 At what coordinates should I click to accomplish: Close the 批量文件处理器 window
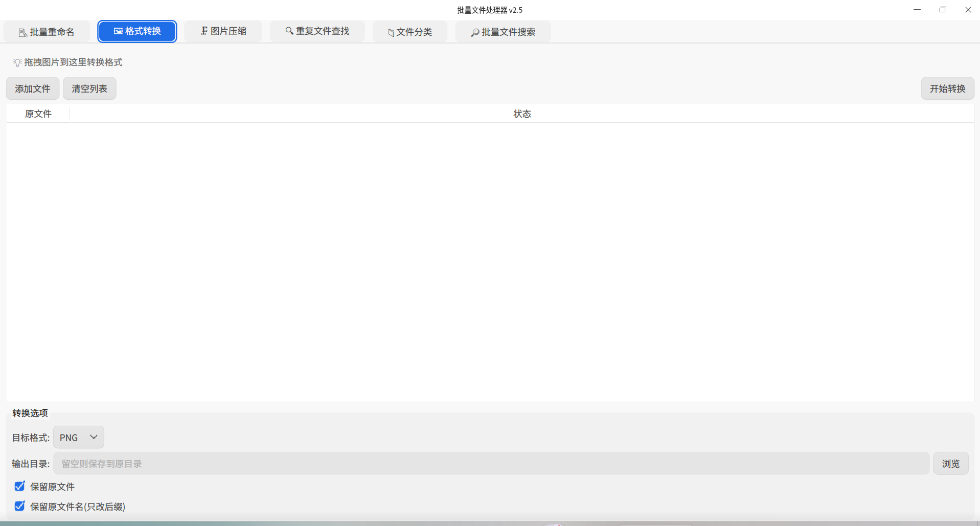(968, 10)
